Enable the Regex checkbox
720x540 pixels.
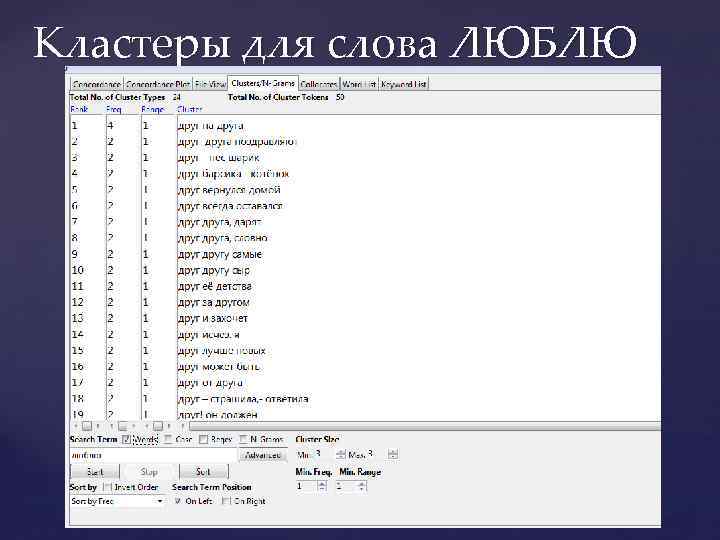coord(203,439)
